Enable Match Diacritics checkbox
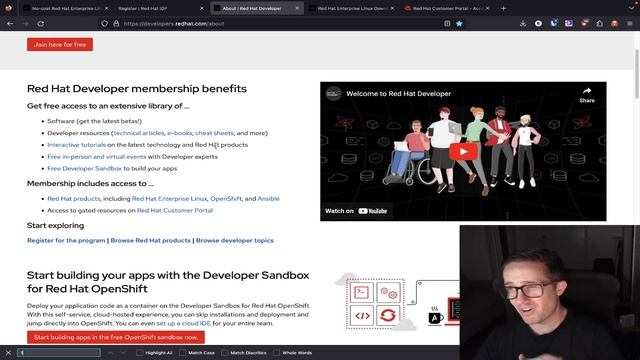 point(224,352)
